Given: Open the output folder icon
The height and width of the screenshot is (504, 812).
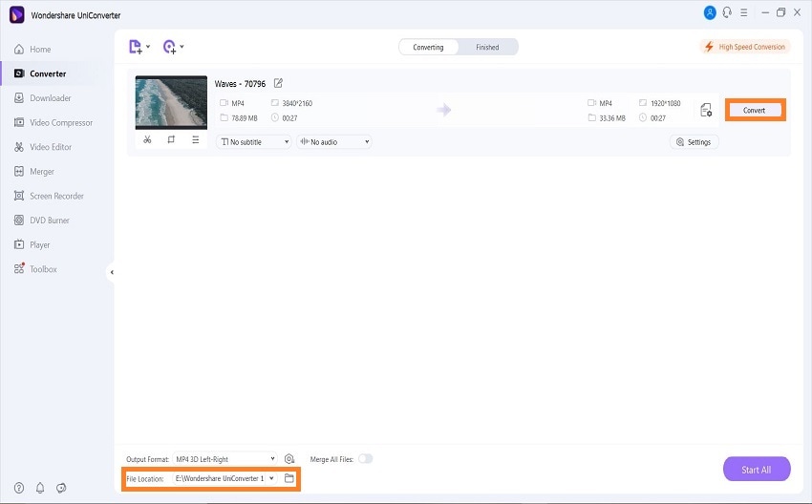Looking at the screenshot, I should 289,478.
